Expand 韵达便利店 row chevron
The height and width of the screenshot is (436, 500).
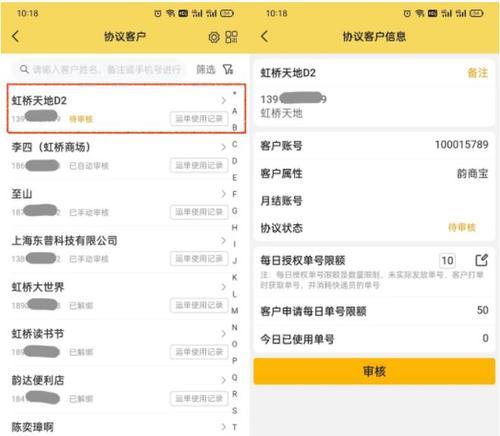click(x=224, y=380)
